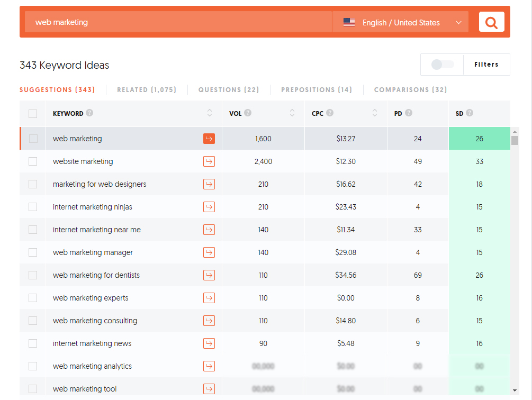Viewport: 532px width, 400px height.
Task: Click the Filters button
Action: (x=486, y=65)
